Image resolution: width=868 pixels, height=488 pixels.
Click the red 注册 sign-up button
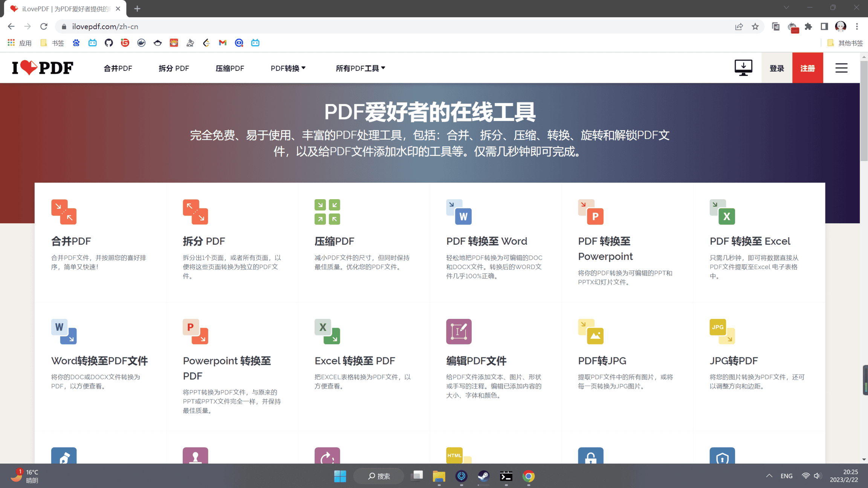point(807,68)
